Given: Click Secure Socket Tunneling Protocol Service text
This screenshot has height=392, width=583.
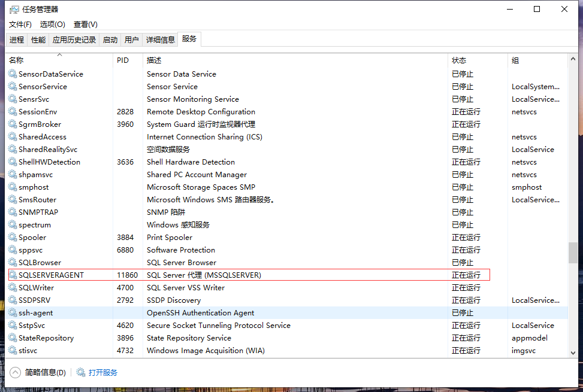Looking at the screenshot, I should 219,325.
